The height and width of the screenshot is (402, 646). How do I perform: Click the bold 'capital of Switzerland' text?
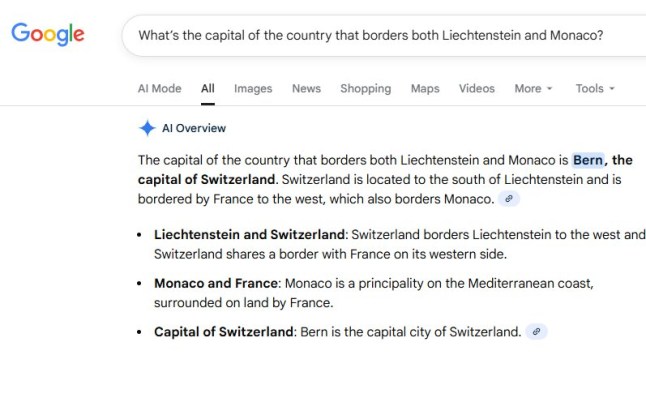pyautogui.click(x=206, y=180)
